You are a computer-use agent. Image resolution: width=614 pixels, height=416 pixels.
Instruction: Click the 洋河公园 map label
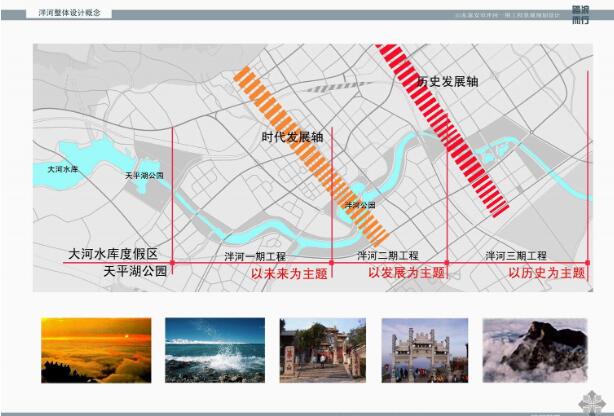point(360,205)
